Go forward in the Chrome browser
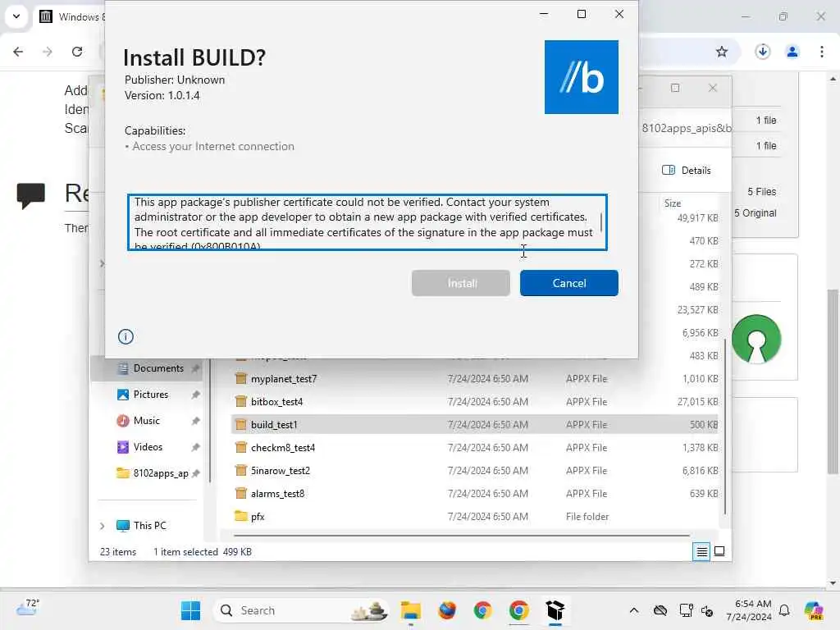840x630 pixels. tap(48, 52)
